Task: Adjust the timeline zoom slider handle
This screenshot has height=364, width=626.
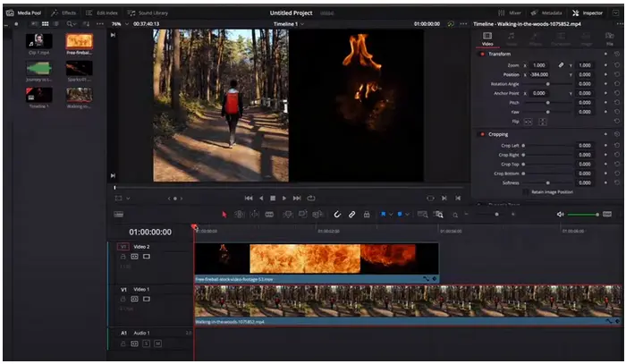Action: click(x=496, y=215)
